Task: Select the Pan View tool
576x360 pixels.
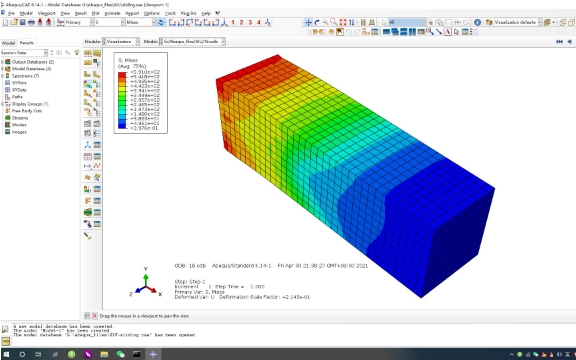Action: click(x=309, y=22)
